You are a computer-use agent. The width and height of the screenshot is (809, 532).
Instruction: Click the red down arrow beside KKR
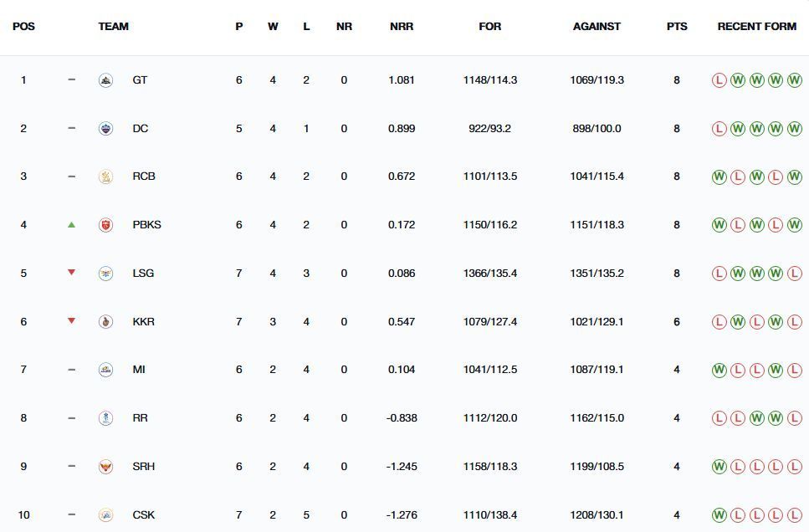click(72, 321)
